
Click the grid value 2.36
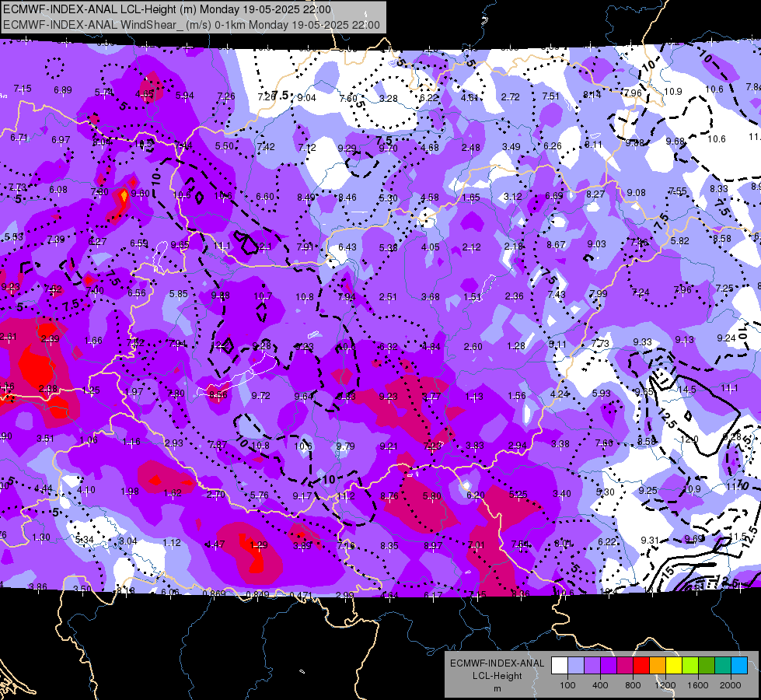(x=514, y=296)
